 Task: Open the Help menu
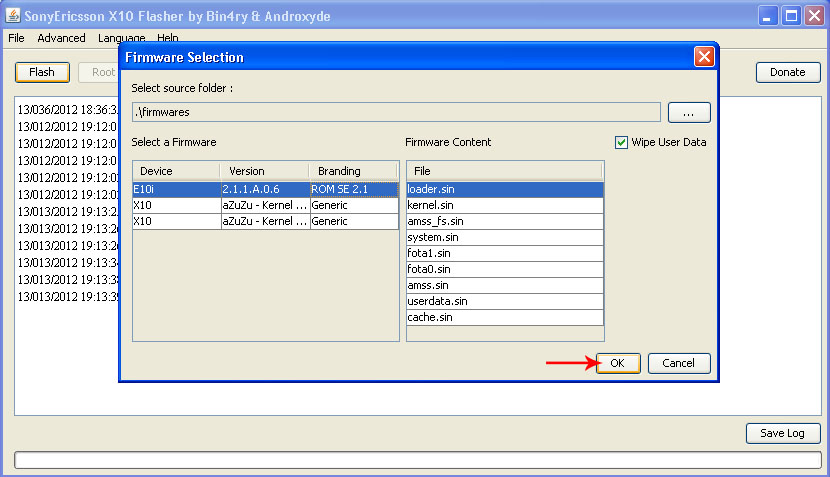[168, 38]
